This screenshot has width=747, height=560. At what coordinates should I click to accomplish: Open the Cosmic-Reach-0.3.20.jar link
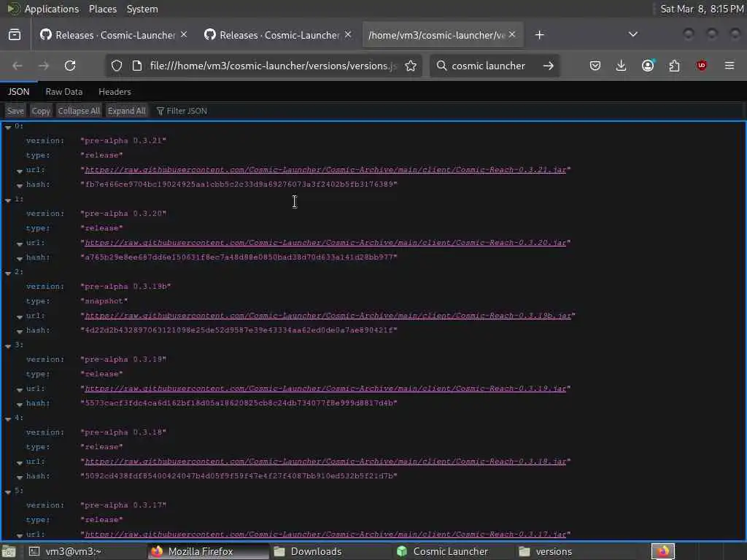click(x=325, y=242)
